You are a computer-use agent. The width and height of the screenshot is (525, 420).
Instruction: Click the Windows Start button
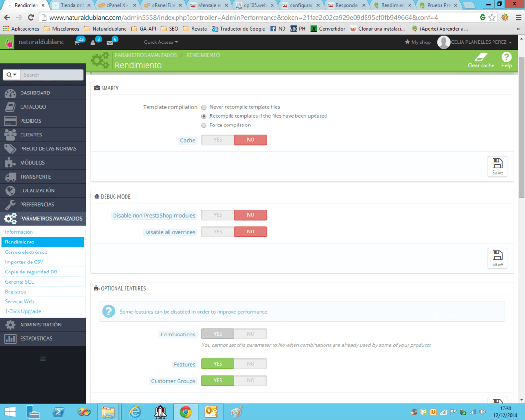tap(10, 412)
